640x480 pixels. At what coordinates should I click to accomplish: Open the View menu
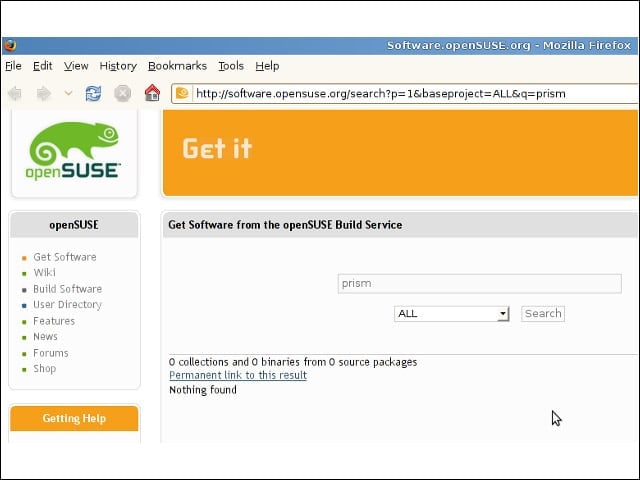(76, 66)
